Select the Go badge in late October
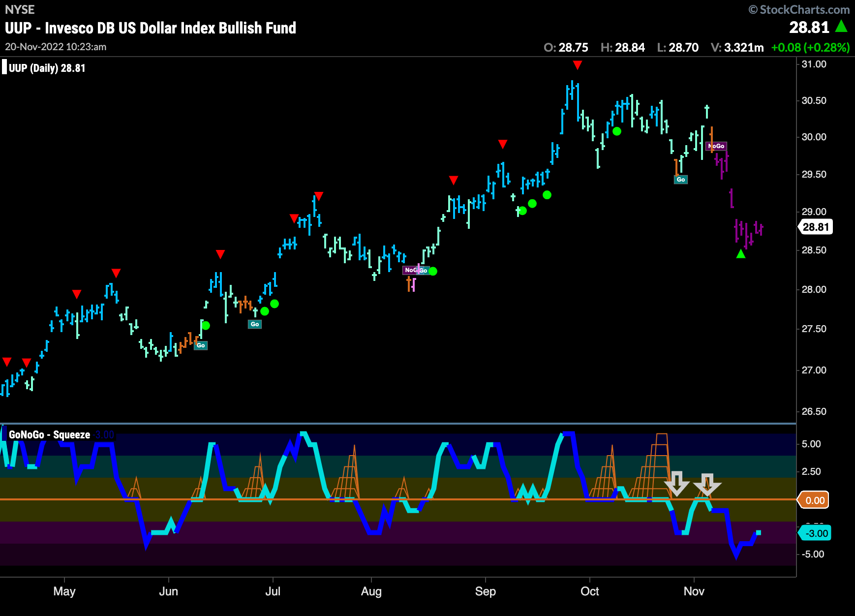The height and width of the screenshot is (616, 855). click(681, 180)
